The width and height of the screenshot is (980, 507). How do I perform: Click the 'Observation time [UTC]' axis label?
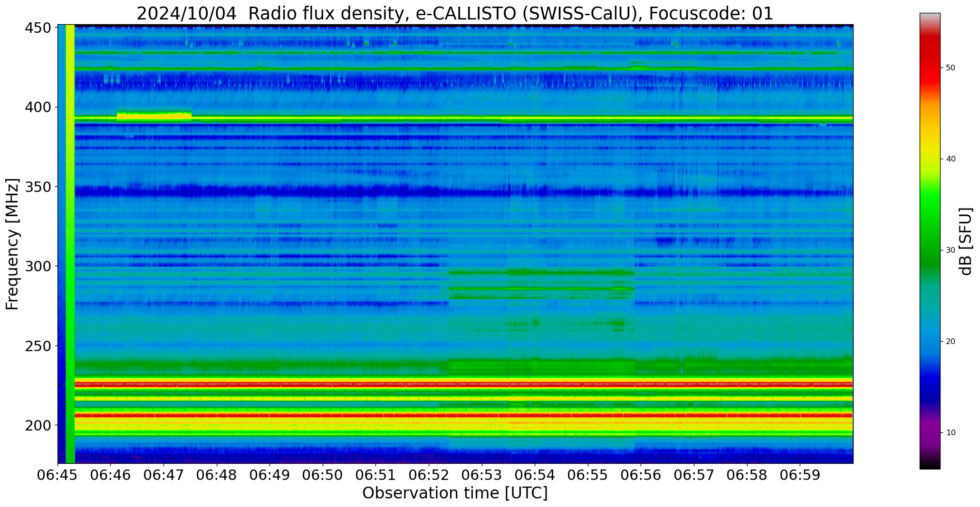pyautogui.click(x=455, y=493)
